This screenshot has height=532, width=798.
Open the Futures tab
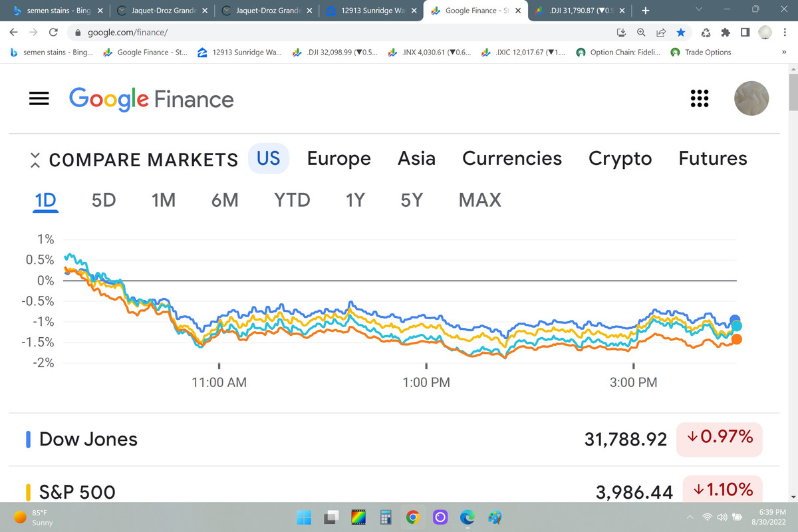click(713, 158)
